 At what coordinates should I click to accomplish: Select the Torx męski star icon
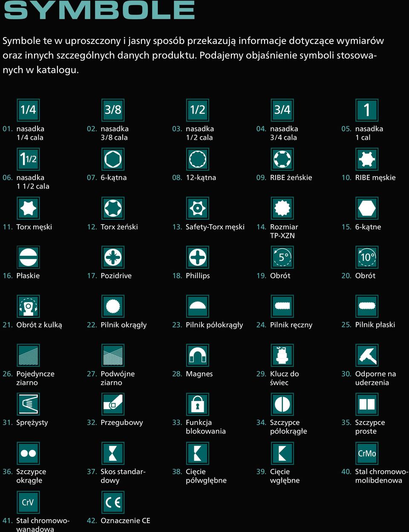tap(28, 208)
